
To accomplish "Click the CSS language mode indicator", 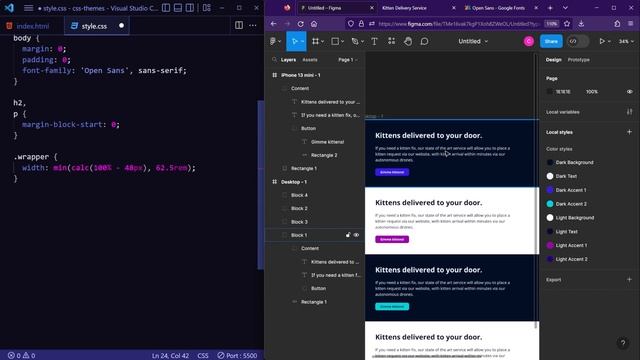I will (203, 356).
